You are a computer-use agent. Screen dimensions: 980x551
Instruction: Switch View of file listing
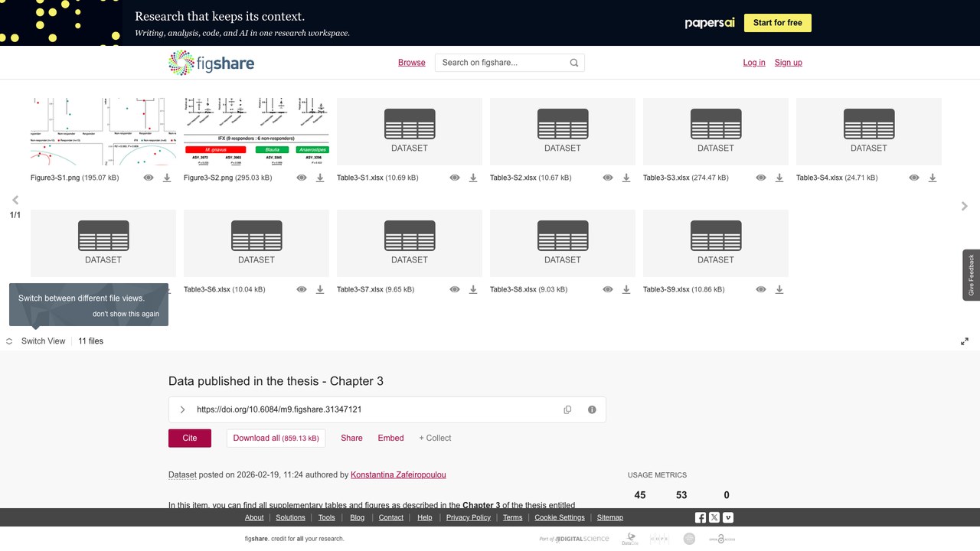click(x=36, y=341)
